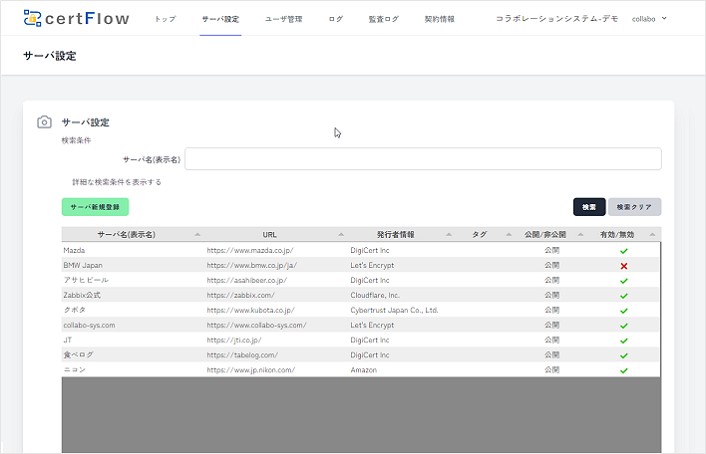Click https://tabelog.com/ cell
This screenshot has width=706, height=454.
coord(242,355)
